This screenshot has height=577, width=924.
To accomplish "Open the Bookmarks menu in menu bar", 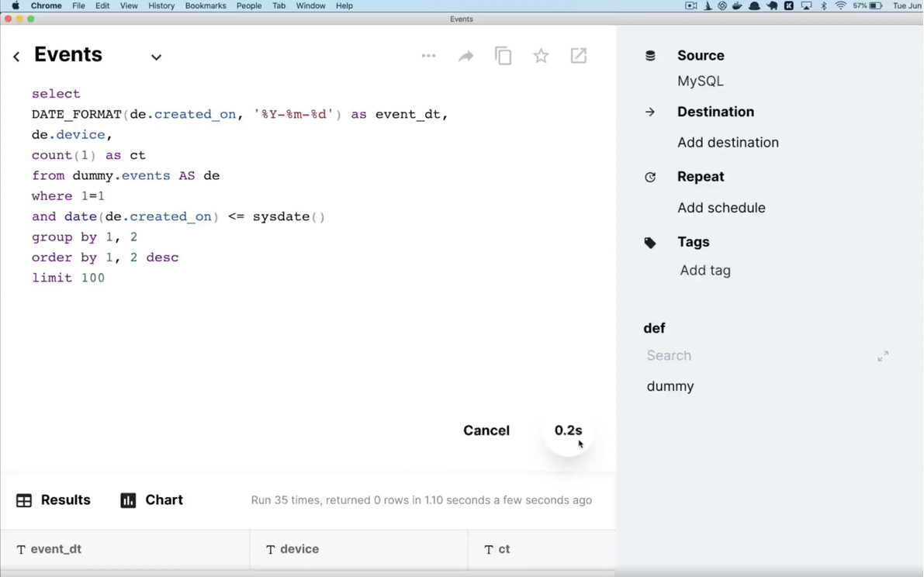I will 205,5.
